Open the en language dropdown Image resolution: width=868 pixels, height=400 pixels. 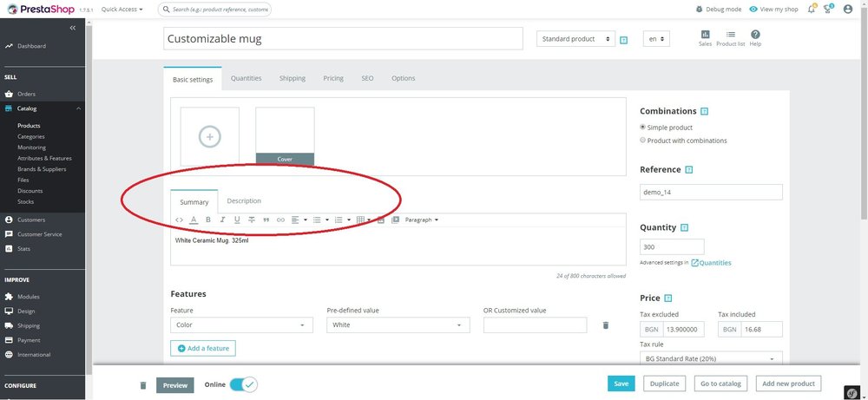(x=656, y=39)
